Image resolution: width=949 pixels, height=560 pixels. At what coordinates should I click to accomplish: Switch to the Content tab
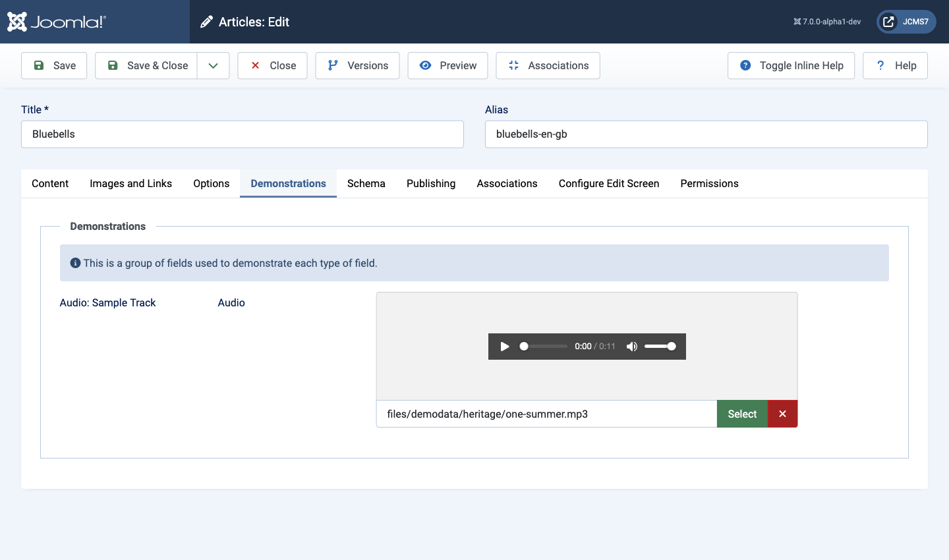[x=50, y=183]
